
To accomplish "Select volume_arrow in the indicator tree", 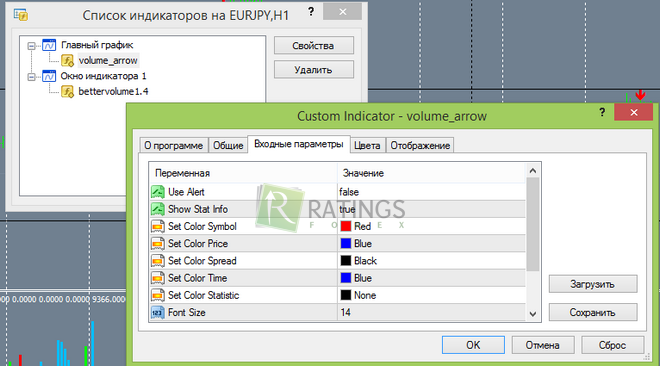I will click(x=108, y=61).
